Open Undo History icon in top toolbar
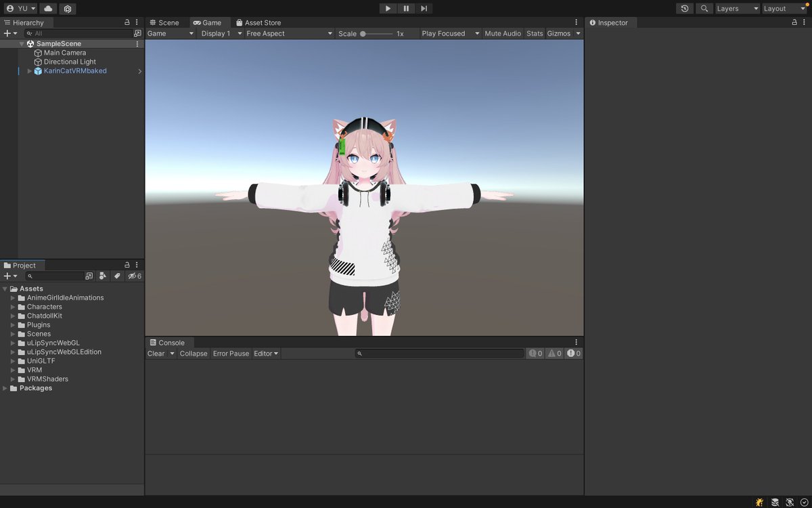Viewport: 812px width, 508px height. tap(685, 9)
